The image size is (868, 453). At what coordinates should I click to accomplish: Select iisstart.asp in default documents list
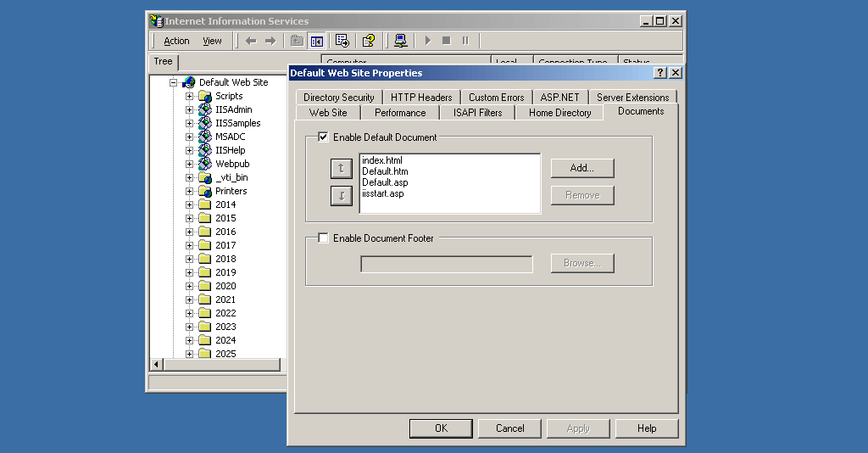point(383,193)
